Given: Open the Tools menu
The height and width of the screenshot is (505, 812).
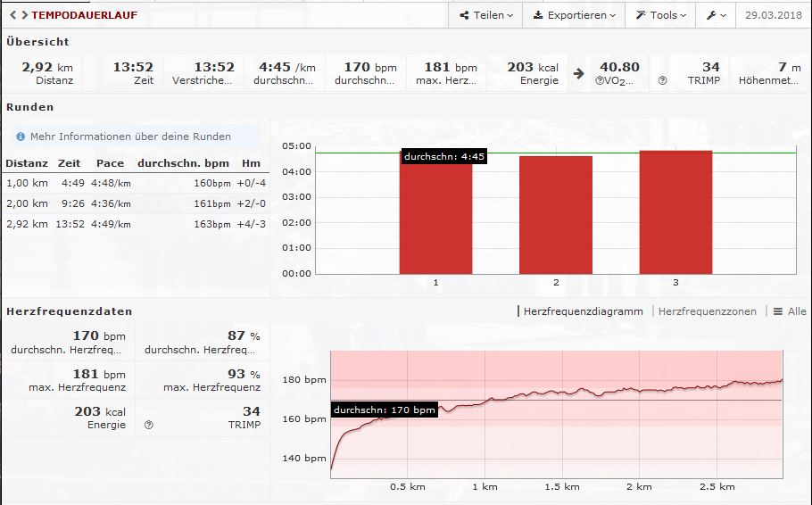Looking at the screenshot, I should click(x=660, y=15).
